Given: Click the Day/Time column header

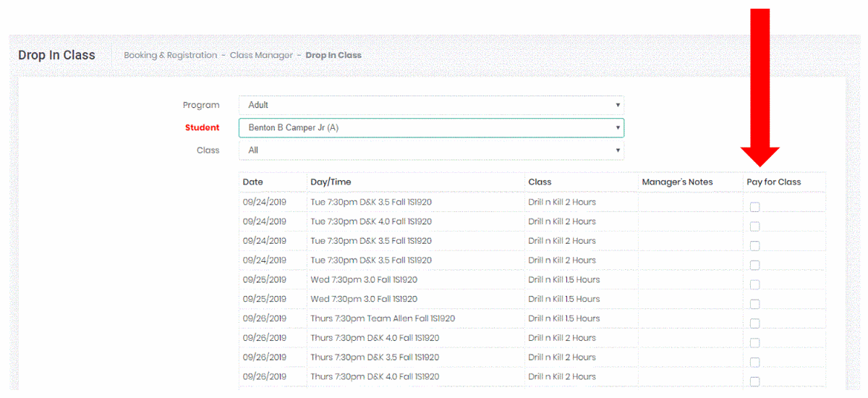Looking at the screenshot, I should [331, 182].
